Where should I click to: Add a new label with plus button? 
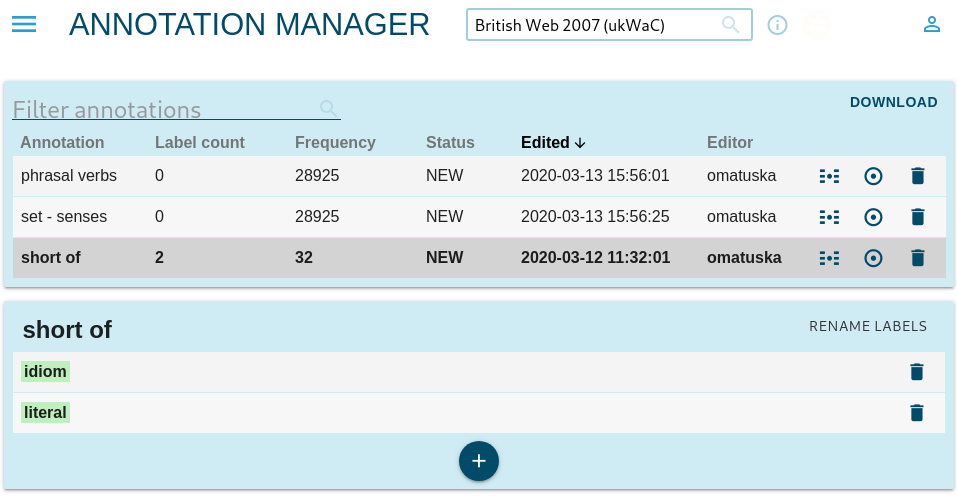(x=478, y=461)
